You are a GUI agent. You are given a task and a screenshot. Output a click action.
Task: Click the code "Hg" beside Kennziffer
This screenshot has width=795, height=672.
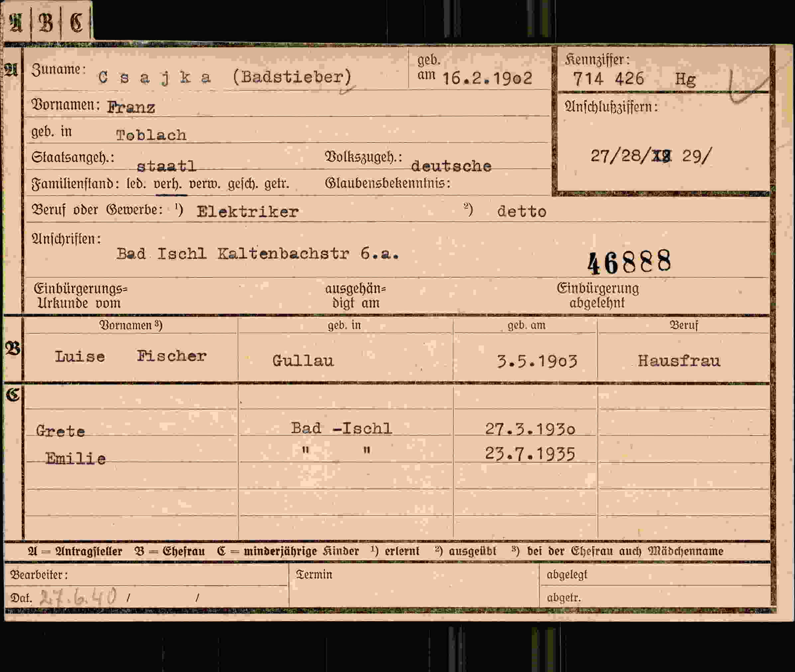click(x=685, y=80)
